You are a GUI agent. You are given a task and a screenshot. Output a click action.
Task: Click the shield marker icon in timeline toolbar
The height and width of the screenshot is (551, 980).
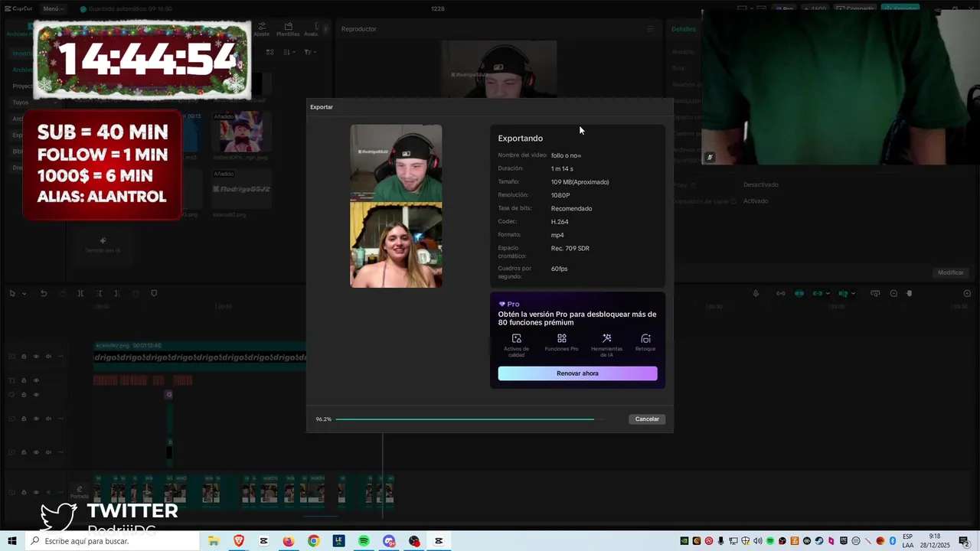coord(154,293)
